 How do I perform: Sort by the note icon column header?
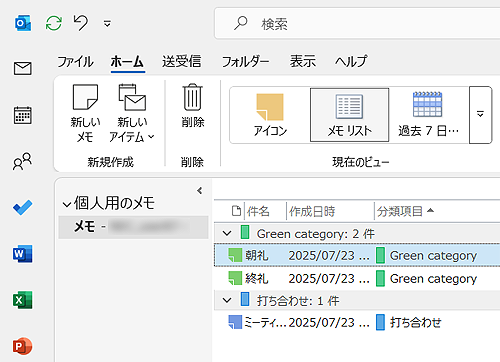click(x=236, y=211)
